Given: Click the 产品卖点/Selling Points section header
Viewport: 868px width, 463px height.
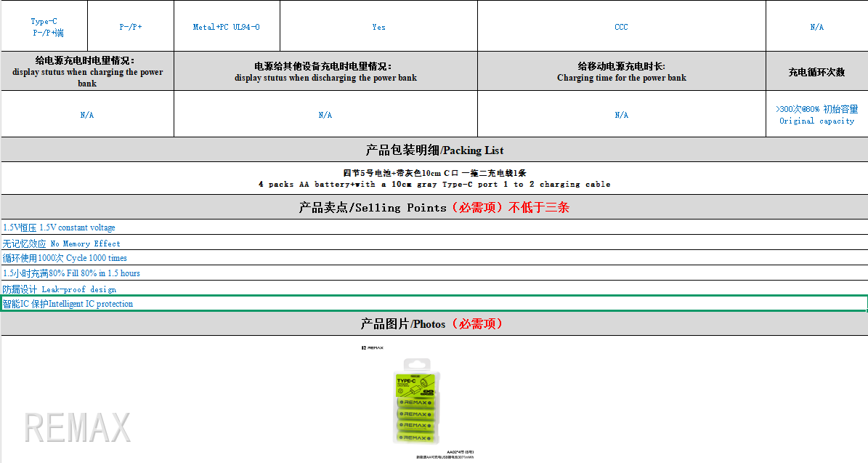Looking at the screenshot, I should (x=434, y=208).
